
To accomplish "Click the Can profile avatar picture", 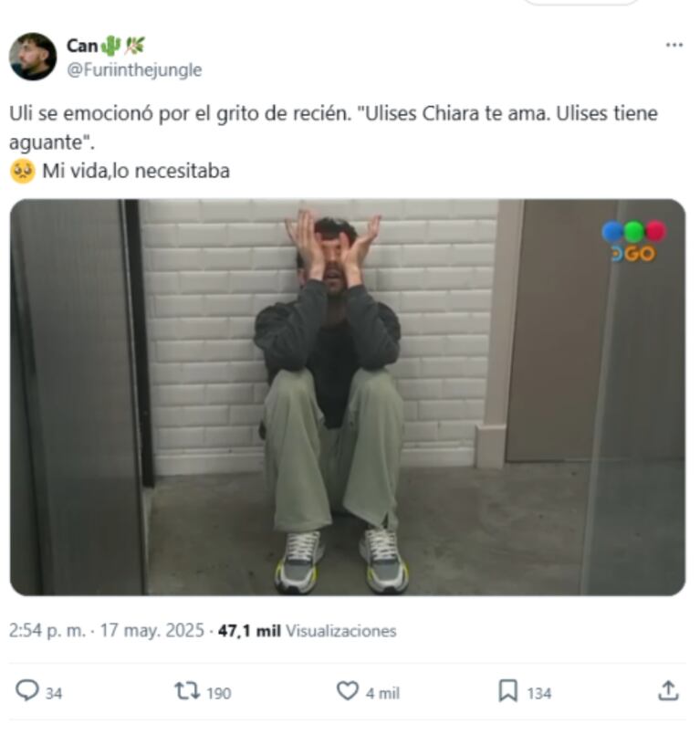I will [33, 57].
